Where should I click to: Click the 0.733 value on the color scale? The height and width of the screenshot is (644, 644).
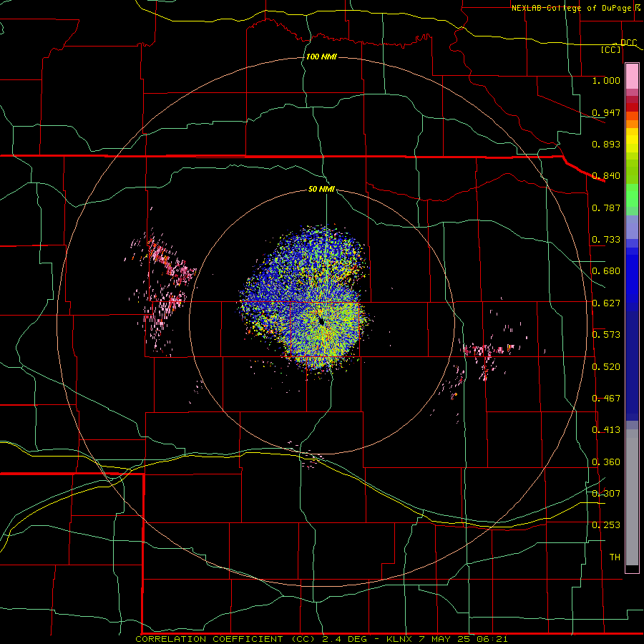coord(606,240)
